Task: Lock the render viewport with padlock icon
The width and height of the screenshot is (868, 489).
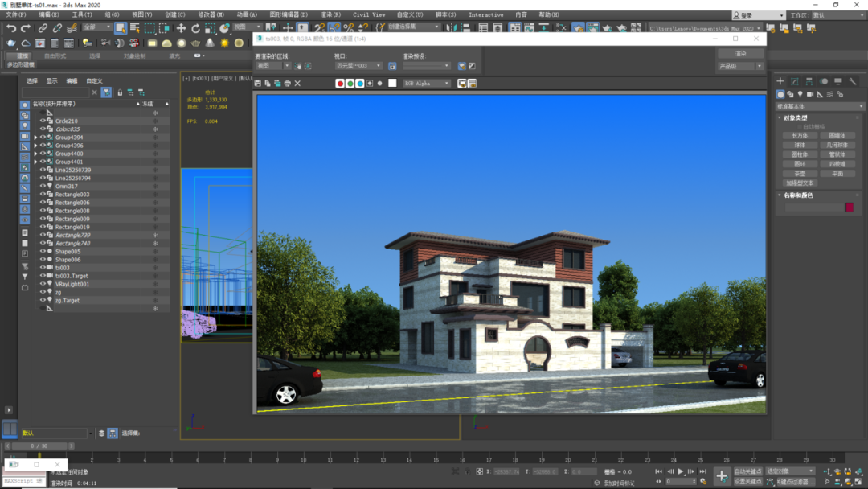Action: [x=392, y=66]
